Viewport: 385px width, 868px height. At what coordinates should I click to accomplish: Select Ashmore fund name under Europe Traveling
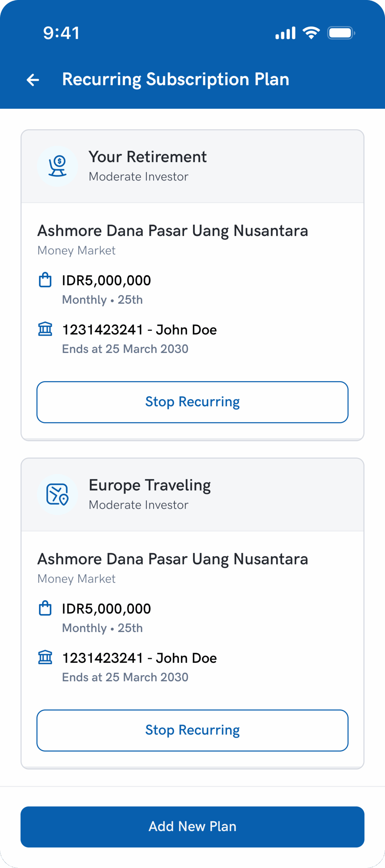click(x=173, y=559)
